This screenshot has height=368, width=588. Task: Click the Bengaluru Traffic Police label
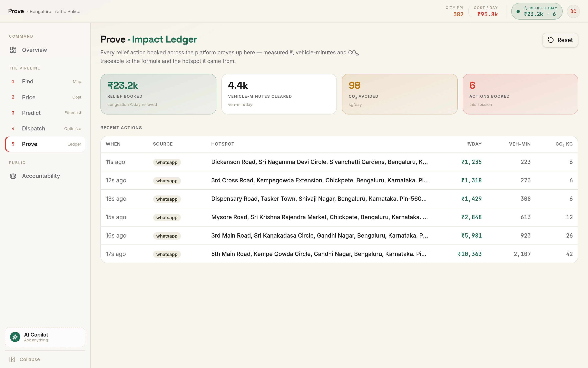55,11
